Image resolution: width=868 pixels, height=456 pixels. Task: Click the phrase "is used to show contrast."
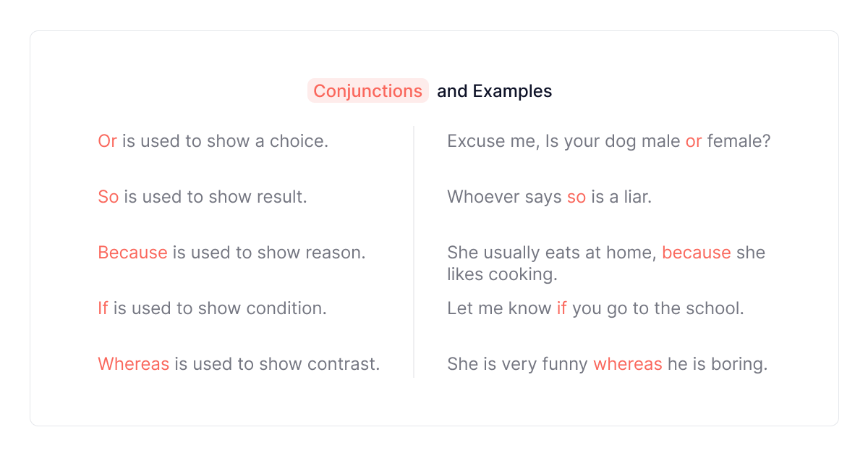pyautogui.click(x=277, y=364)
